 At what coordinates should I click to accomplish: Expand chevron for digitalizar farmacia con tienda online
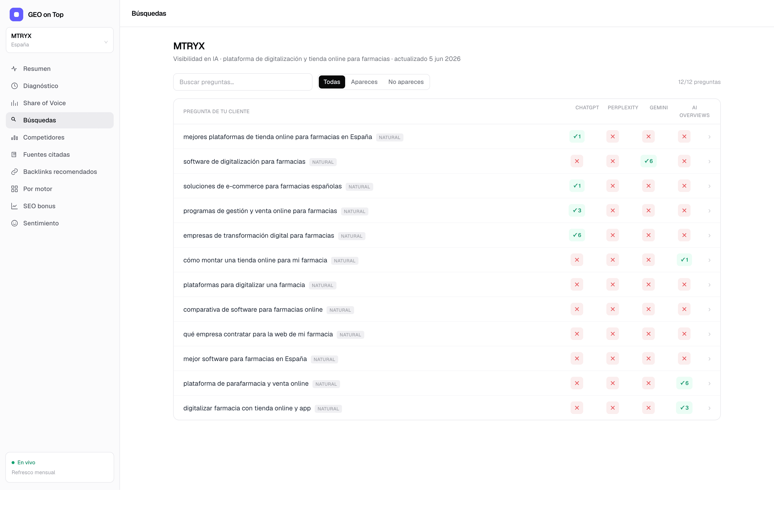(709, 408)
